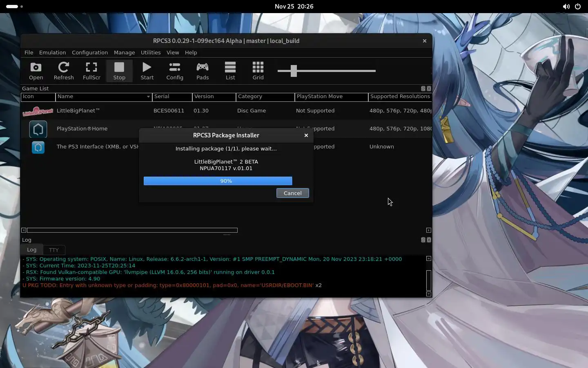Open the clock and calendar panel
The height and width of the screenshot is (368, 588).
pyautogui.click(x=294, y=7)
